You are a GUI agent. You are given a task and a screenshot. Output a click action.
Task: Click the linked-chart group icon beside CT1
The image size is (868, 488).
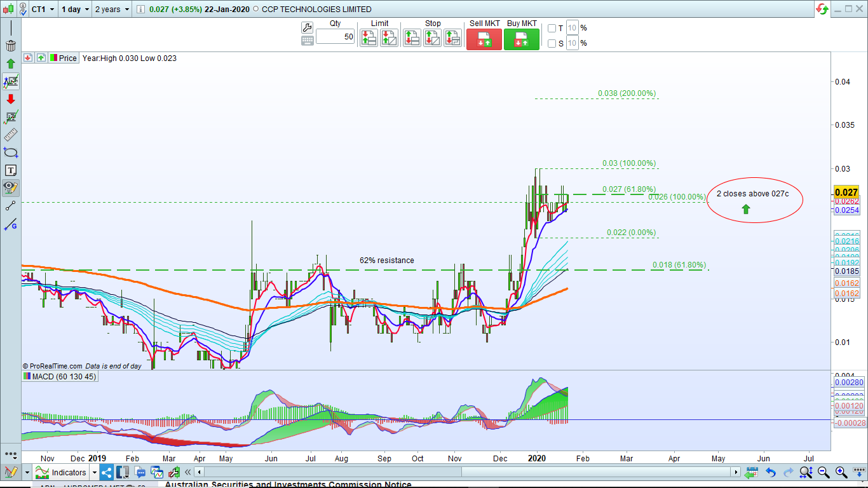(x=22, y=10)
